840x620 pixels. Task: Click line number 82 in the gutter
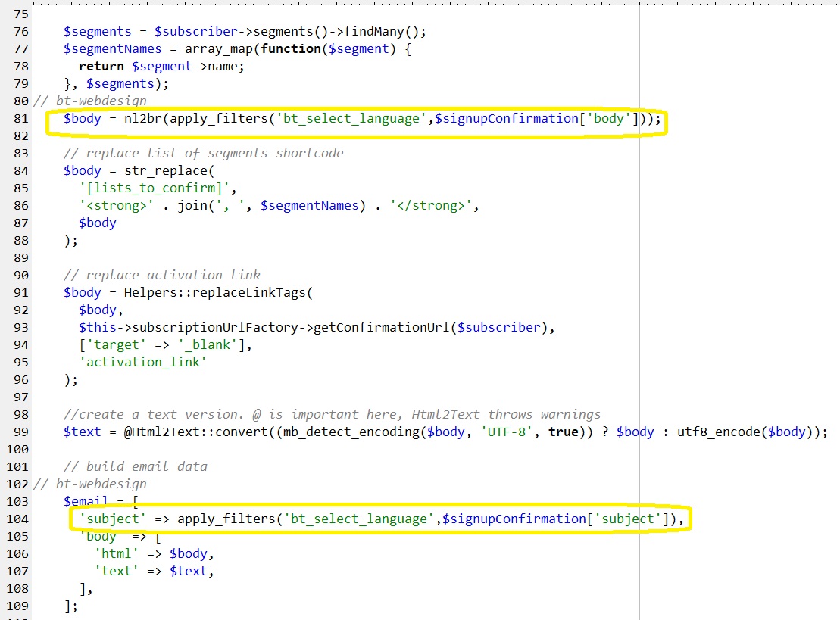click(x=21, y=136)
